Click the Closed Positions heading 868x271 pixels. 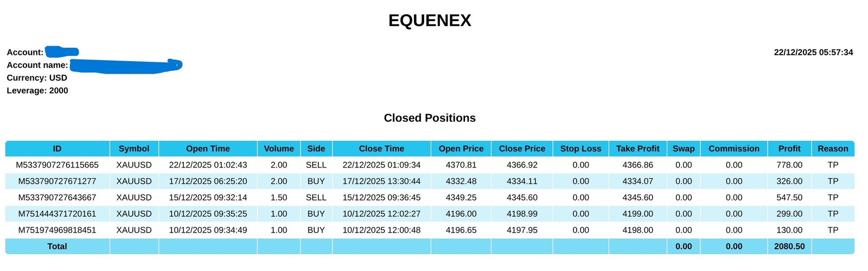(x=430, y=118)
